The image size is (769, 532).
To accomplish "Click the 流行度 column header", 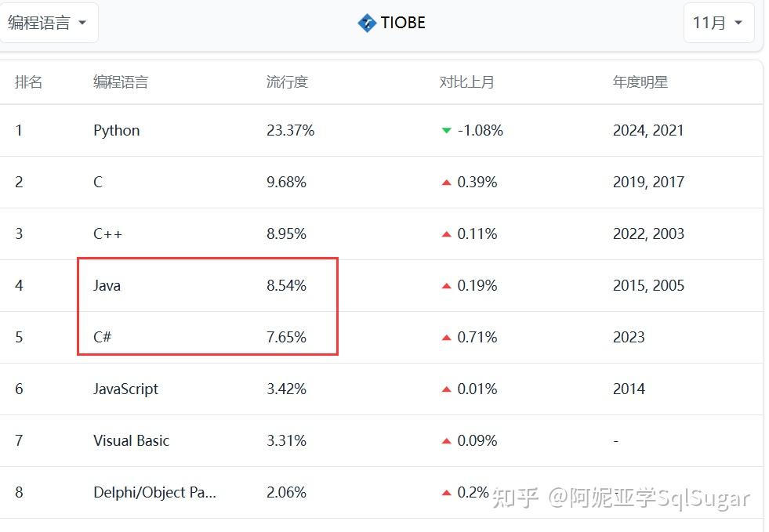I will pyautogui.click(x=287, y=81).
